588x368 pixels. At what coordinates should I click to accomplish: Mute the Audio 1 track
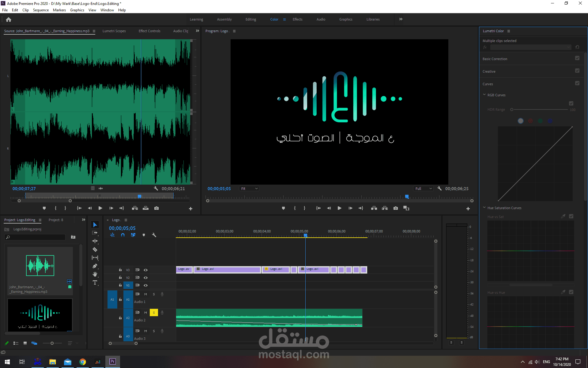pos(145,294)
